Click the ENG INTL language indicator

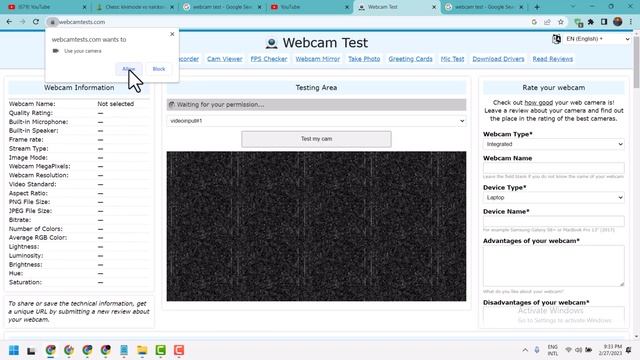(553, 350)
